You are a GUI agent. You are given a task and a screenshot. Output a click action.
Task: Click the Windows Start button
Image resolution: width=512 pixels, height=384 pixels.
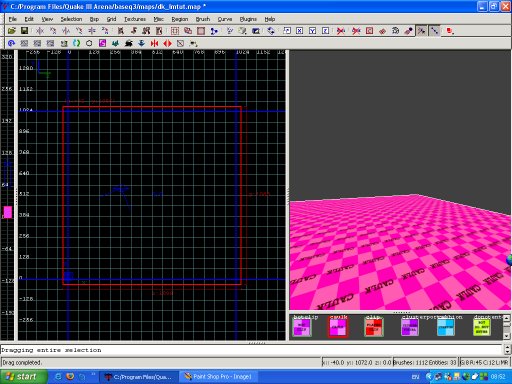[x=23, y=377]
